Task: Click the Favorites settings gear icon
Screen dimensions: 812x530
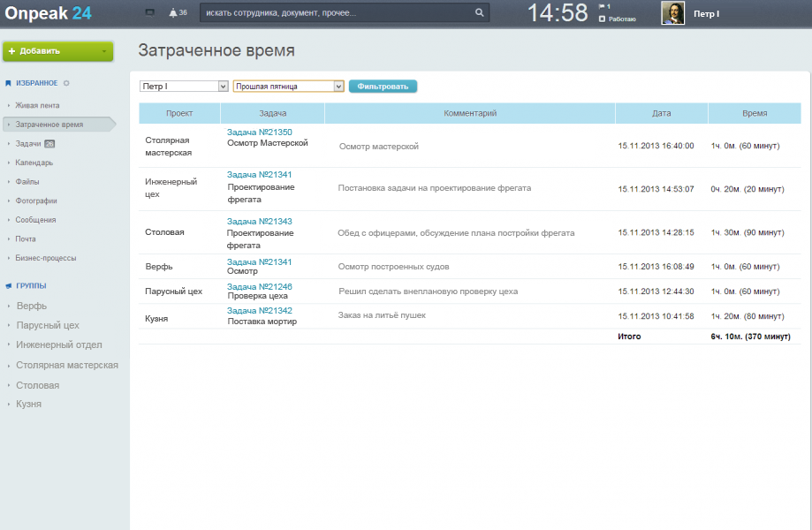Action: (66, 83)
